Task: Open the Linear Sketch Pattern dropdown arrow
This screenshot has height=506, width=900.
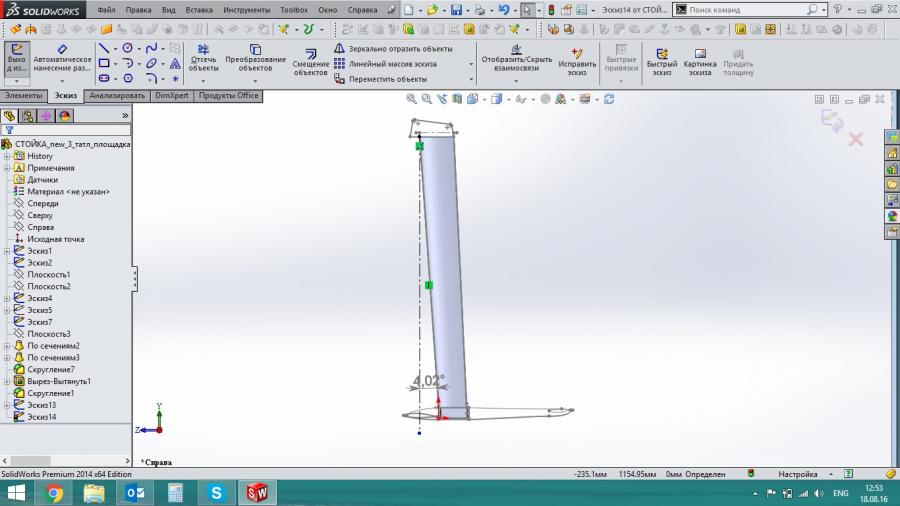Action: tap(471, 64)
